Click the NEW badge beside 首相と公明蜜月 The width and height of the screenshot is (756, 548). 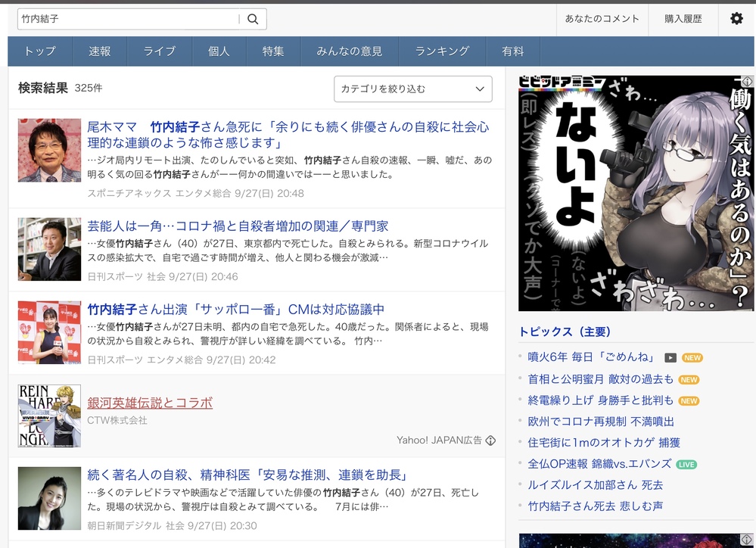(689, 379)
